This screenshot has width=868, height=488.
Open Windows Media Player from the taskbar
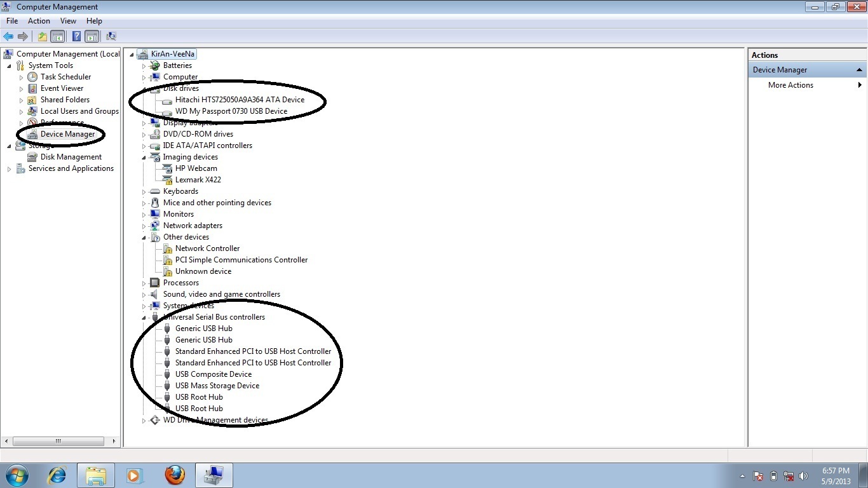tap(135, 475)
